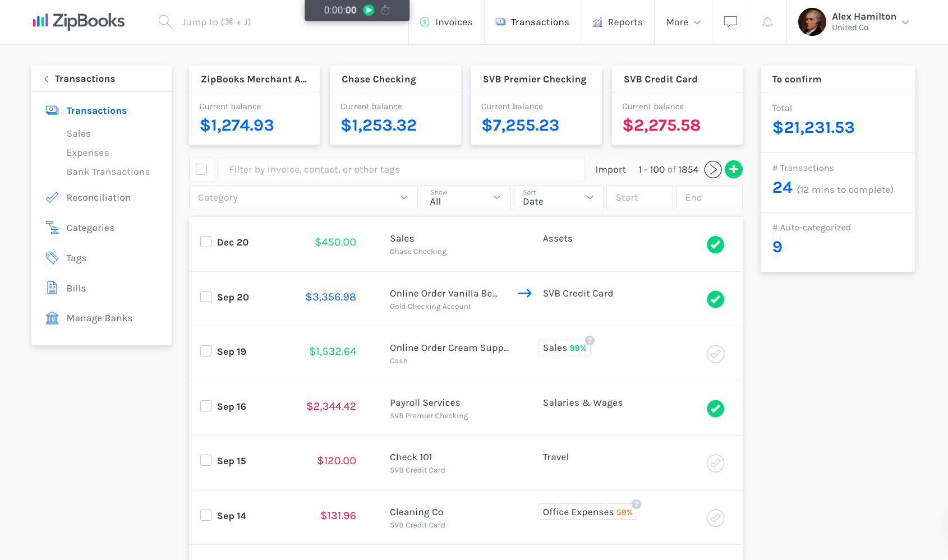
Task: Check the checkbox on the Dec 20 Sales transaction
Action: pos(206,242)
